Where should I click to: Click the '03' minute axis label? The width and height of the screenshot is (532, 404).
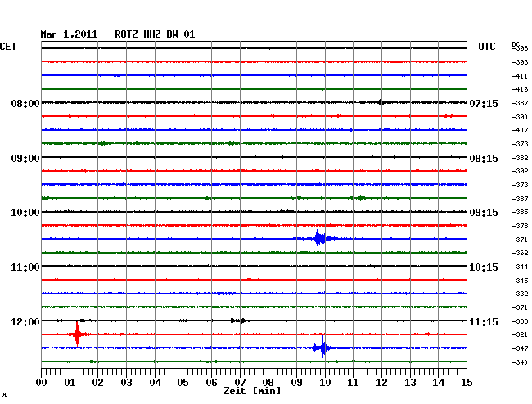tap(127, 382)
